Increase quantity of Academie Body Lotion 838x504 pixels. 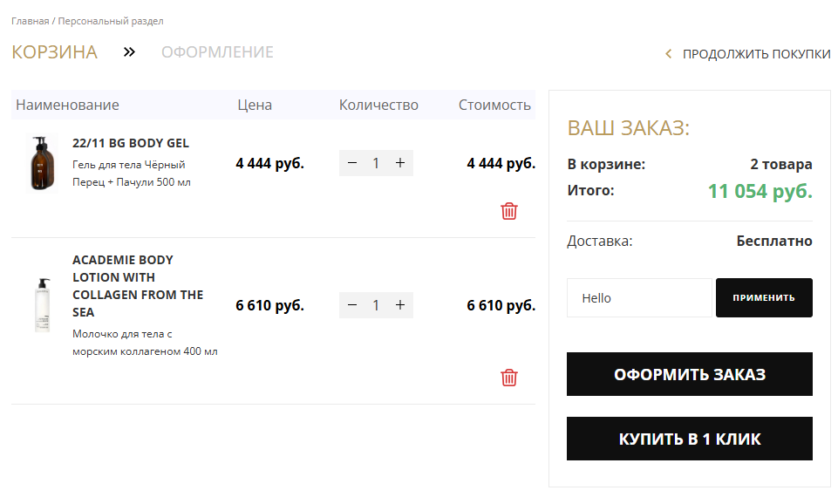[400, 305]
